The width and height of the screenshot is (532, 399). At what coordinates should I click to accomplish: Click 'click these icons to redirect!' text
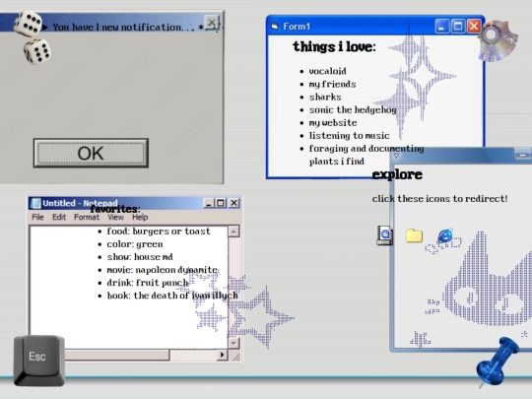(x=439, y=199)
